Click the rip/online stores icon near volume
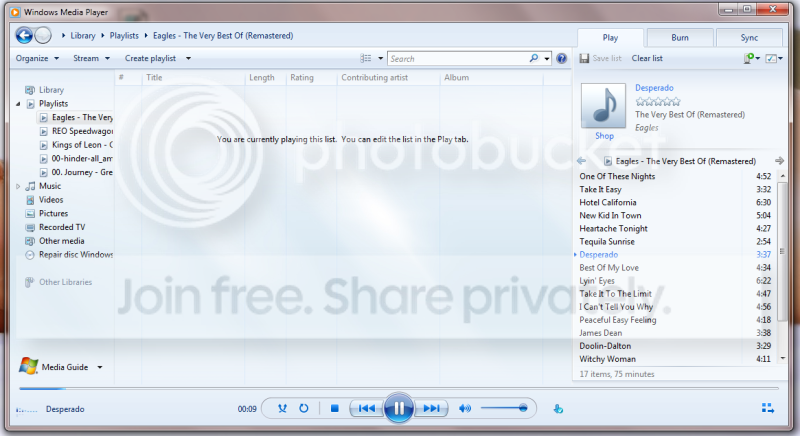Viewport: 800px width, 436px height. click(558, 408)
